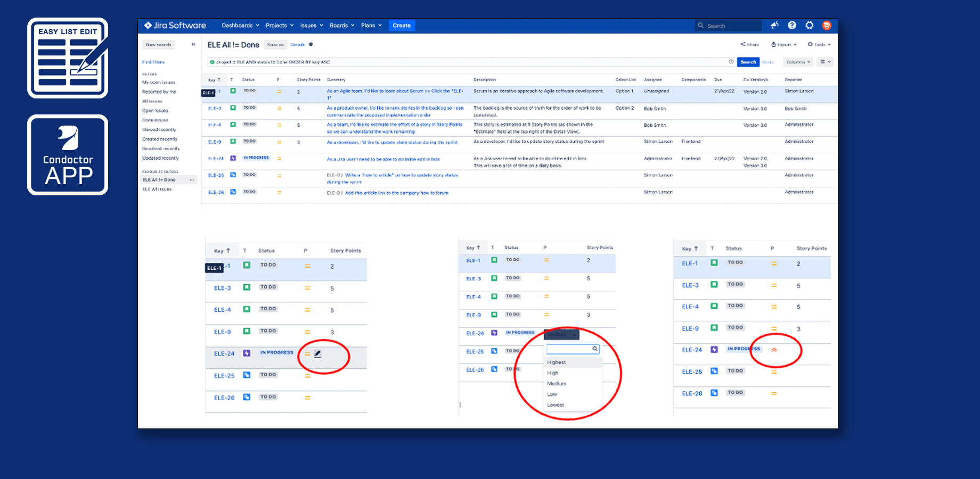The image size is (980, 479).
Task: Click the magnifier icon in the priority picker
Action: point(595,349)
